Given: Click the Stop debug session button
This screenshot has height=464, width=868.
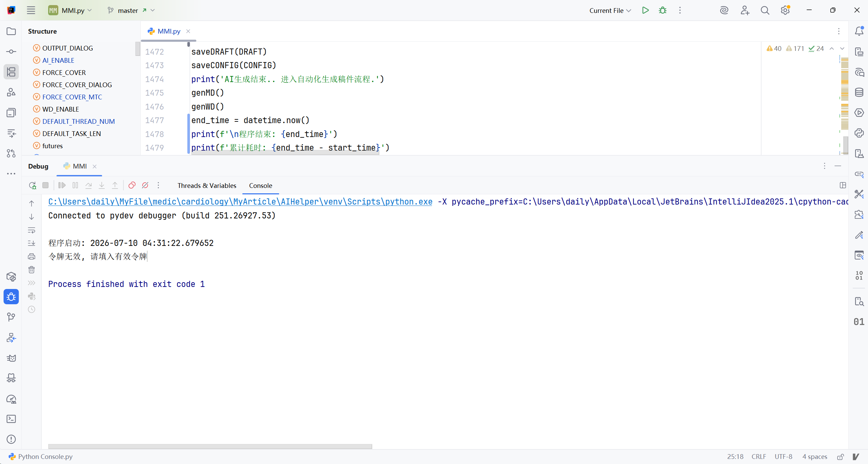Looking at the screenshot, I should [x=45, y=186].
